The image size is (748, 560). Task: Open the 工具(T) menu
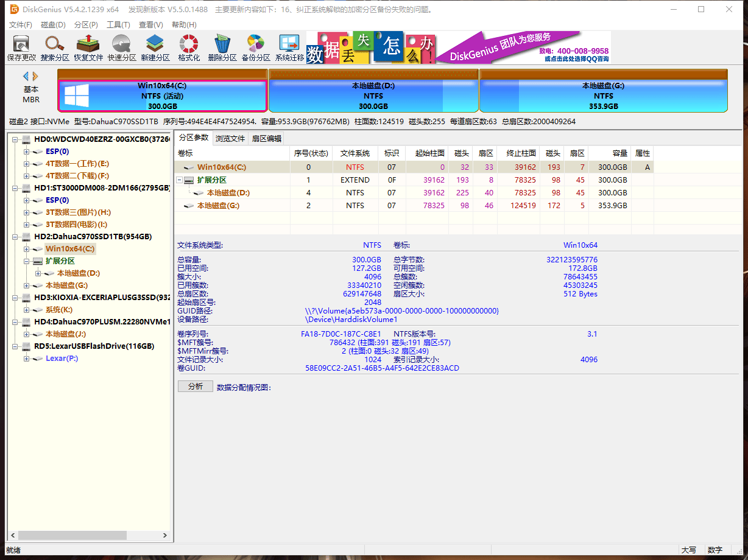pos(118,25)
